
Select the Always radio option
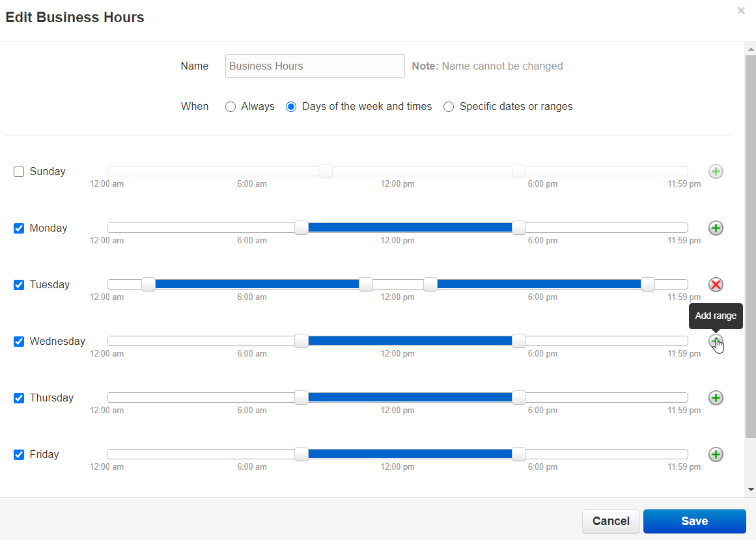(x=231, y=107)
